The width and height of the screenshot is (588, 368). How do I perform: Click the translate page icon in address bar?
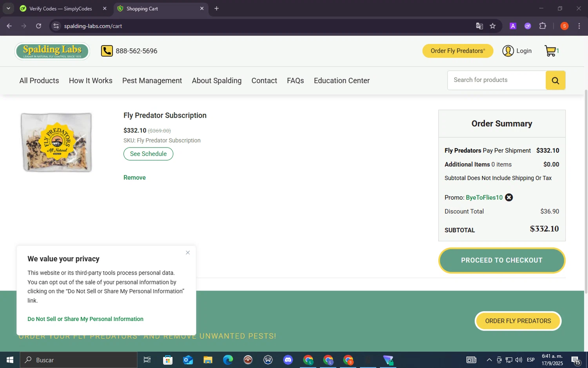point(479,26)
